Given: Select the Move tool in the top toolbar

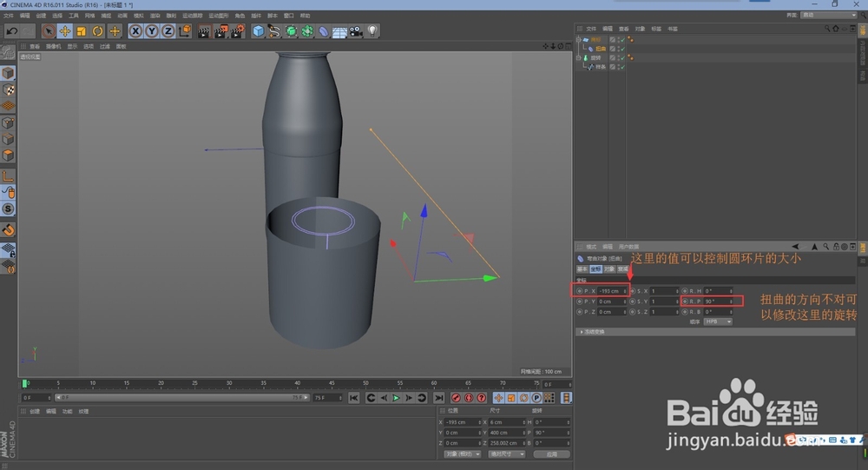Looking at the screenshot, I should pyautogui.click(x=65, y=31).
